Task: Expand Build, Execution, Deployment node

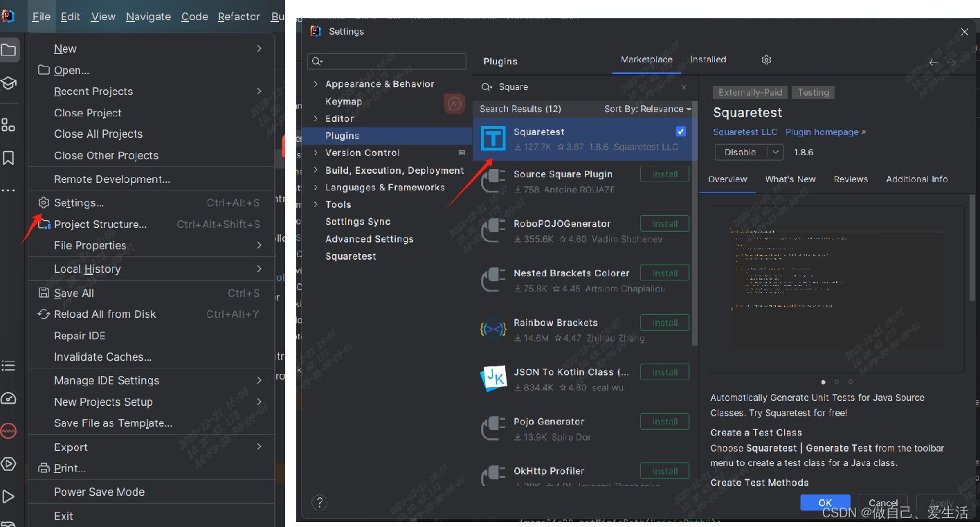Action: pos(316,170)
